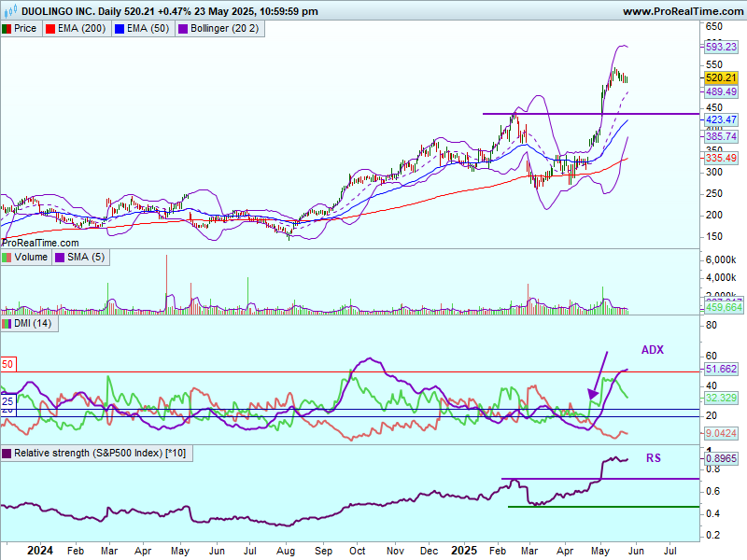Screen dimensions: 747x560
Task: Open the Bollinger (20 2) indicator settings
Action: click(224, 29)
